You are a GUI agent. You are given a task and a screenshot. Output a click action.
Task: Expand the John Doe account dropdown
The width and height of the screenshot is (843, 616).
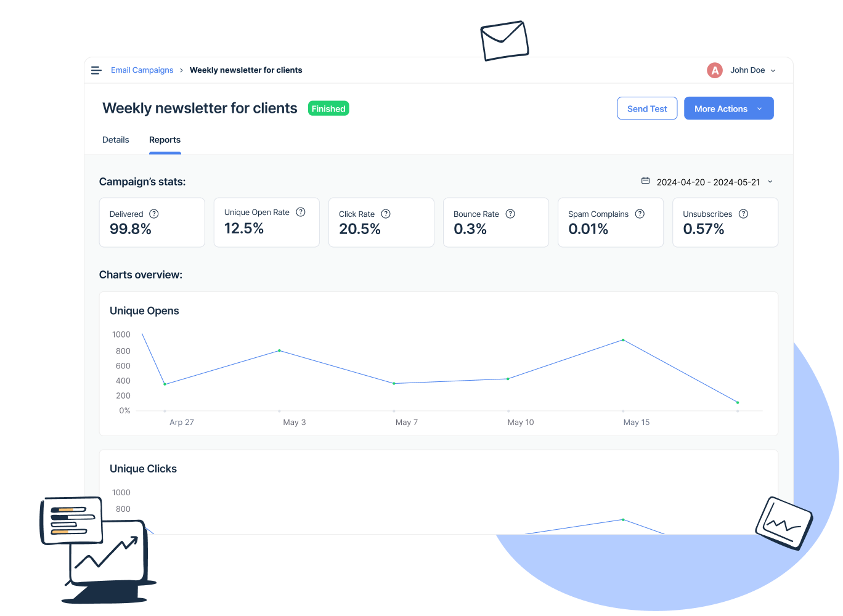pos(773,71)
